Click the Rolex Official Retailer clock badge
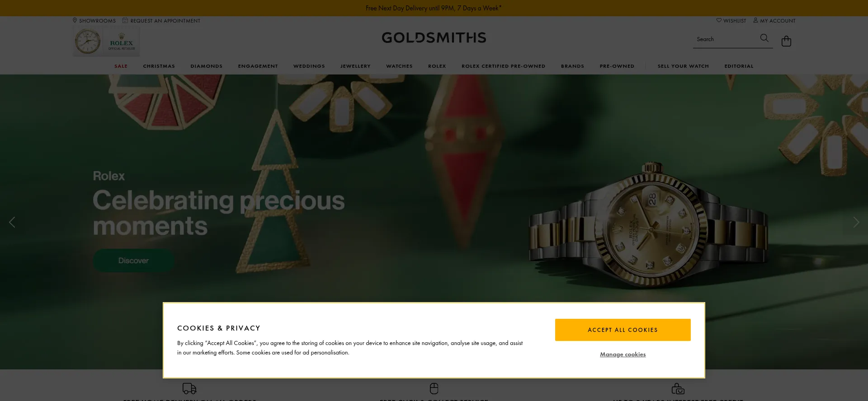This screenshot has width=868, height=401. 106,41
